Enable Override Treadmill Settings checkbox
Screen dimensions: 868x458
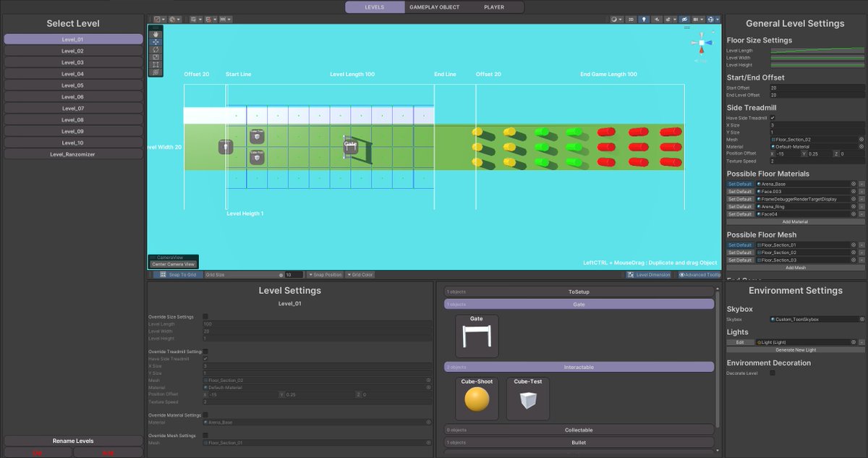[205, 352]
